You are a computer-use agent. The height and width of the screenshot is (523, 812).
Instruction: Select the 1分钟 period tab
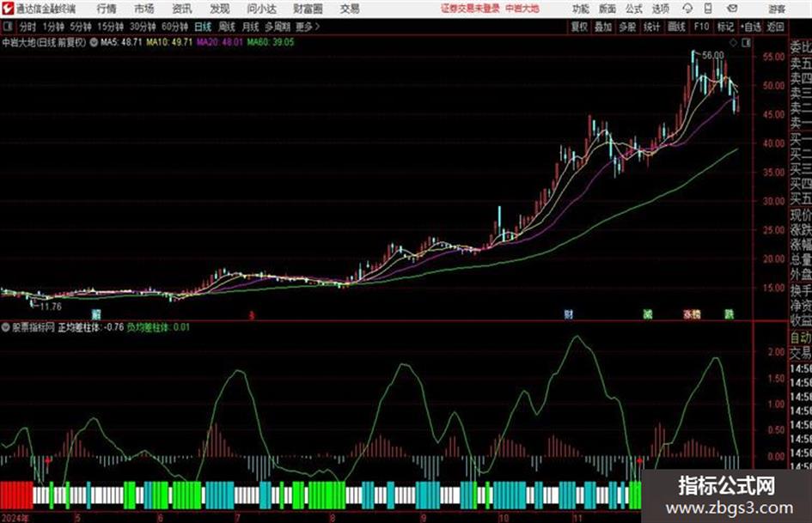53,27
